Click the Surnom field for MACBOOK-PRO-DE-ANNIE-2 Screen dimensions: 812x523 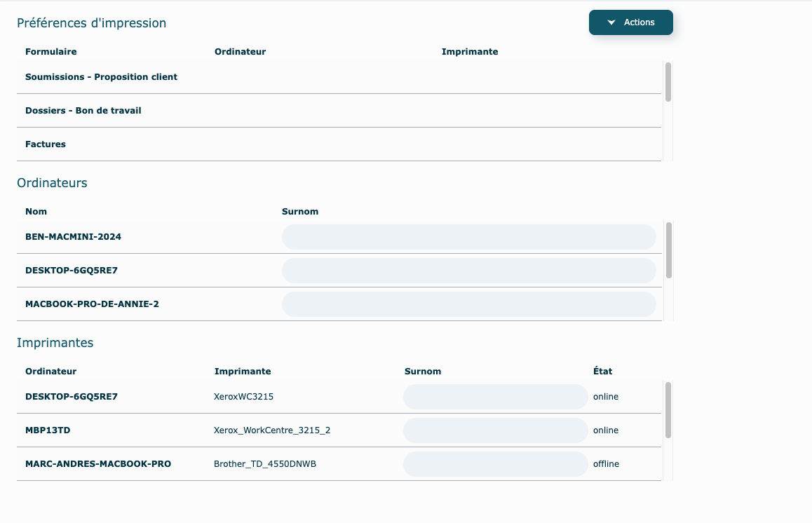tap(468, 304)
